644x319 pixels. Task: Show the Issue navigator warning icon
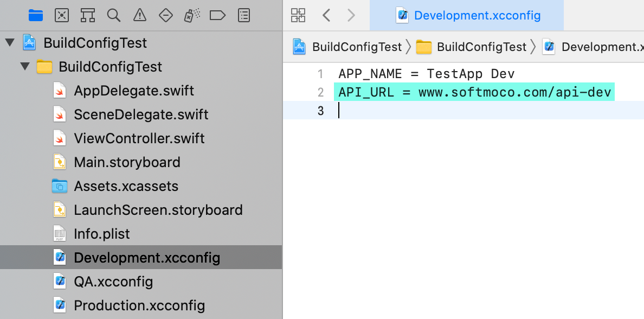coord(140,15)
